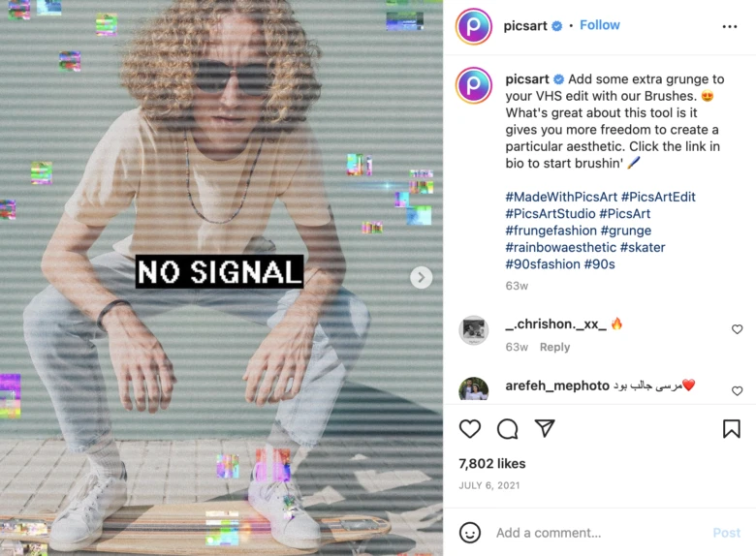Post the comment
Screen dimensions: 756x556
coord(726,533)
